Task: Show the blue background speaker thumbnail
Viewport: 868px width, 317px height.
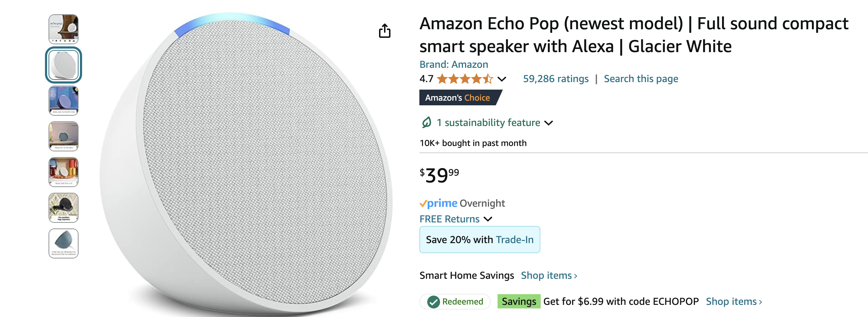Action: pyautogui.click(x=64, y=101)
